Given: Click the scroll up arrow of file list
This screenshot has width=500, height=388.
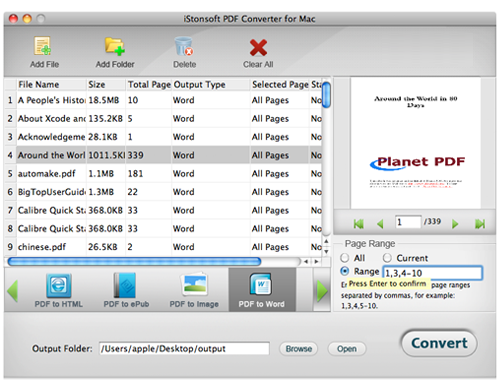Looking at the screenshot, I should (326, 241).
